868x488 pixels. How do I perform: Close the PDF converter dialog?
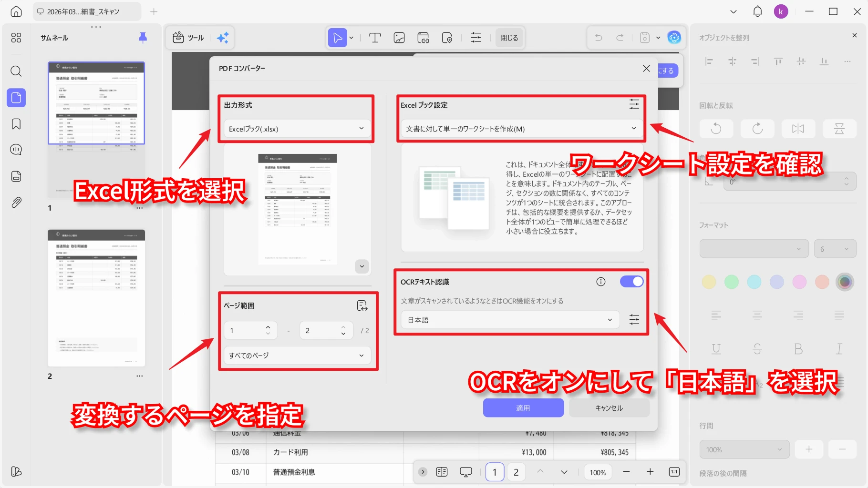[646, 68]
